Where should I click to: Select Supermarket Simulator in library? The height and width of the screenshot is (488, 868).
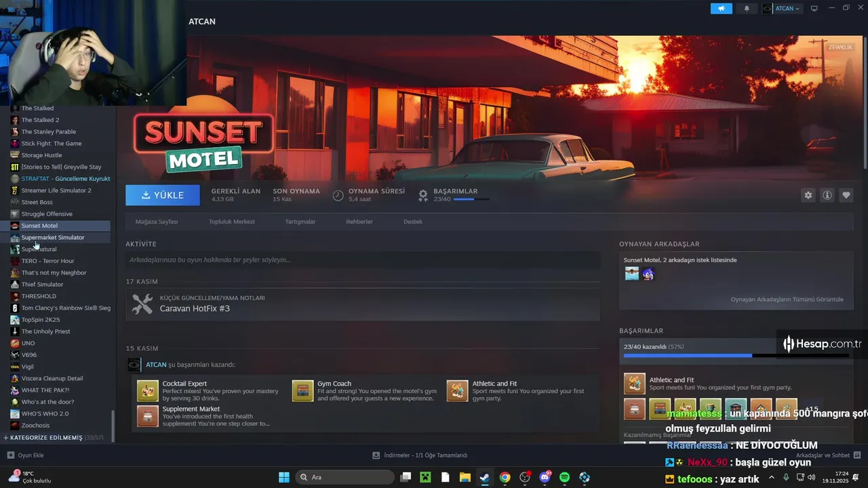click(53, 237)
